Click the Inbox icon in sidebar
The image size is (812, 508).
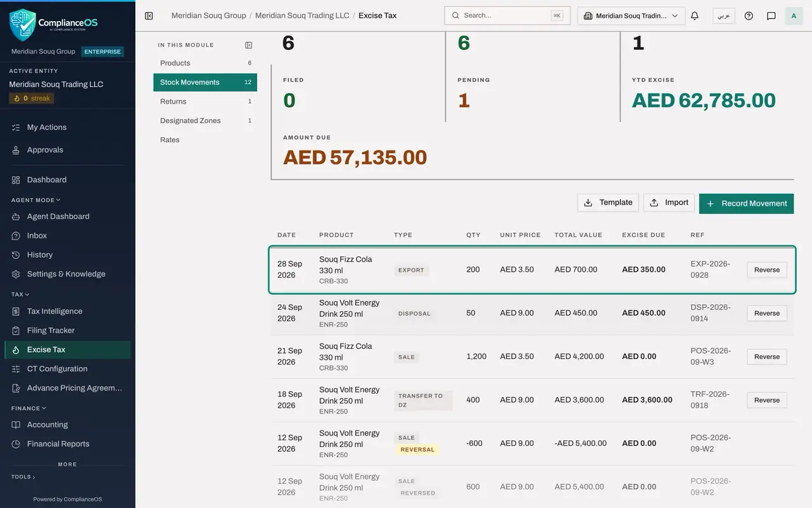coord(16,236)
